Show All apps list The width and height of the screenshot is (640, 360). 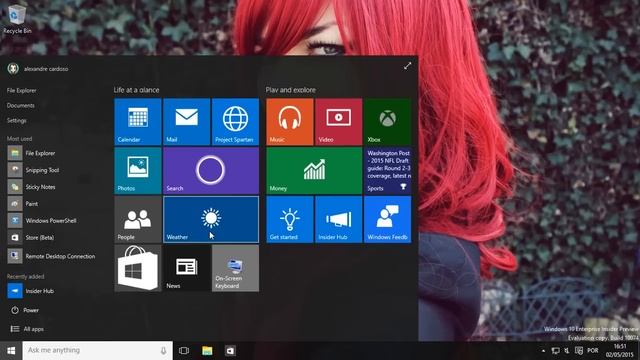(27, 329)
